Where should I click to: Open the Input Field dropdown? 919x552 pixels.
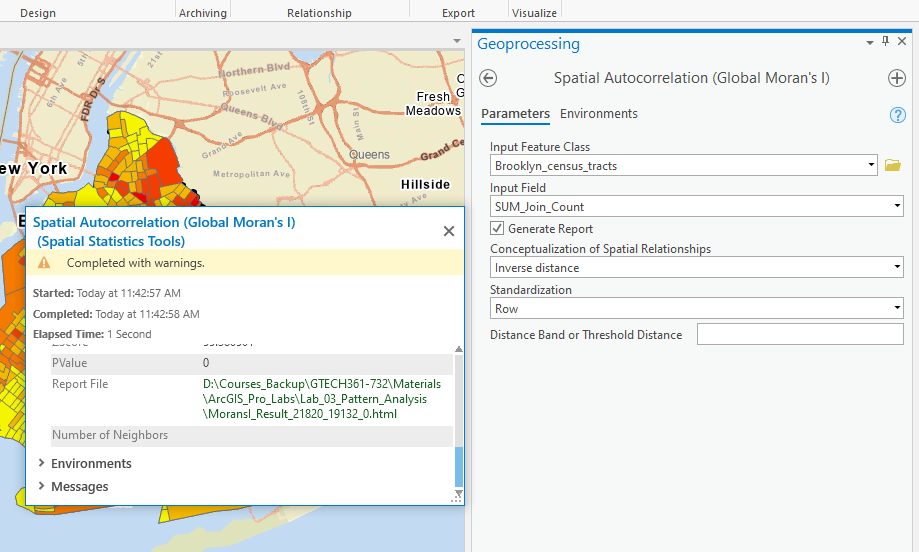tap(896, 207)
